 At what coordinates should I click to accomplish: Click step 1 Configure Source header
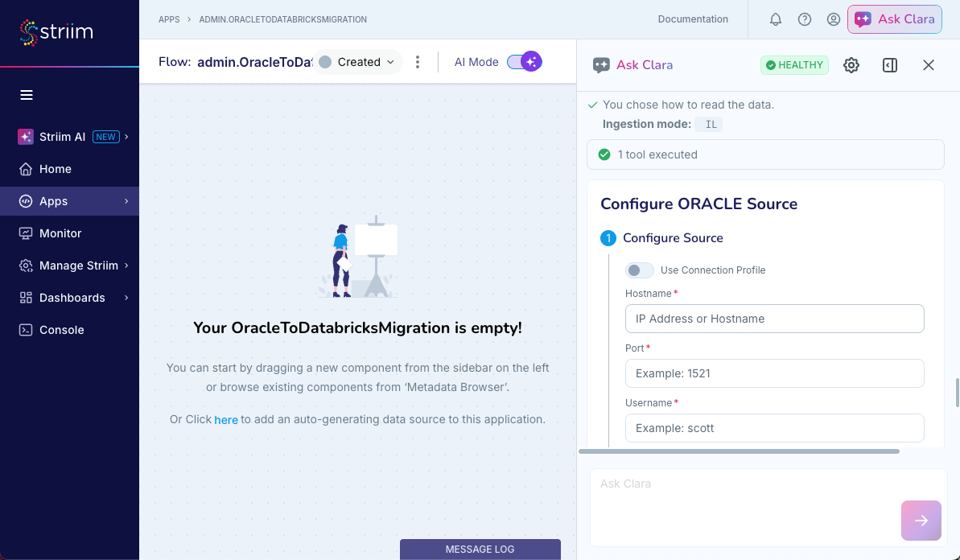point(673,238)
